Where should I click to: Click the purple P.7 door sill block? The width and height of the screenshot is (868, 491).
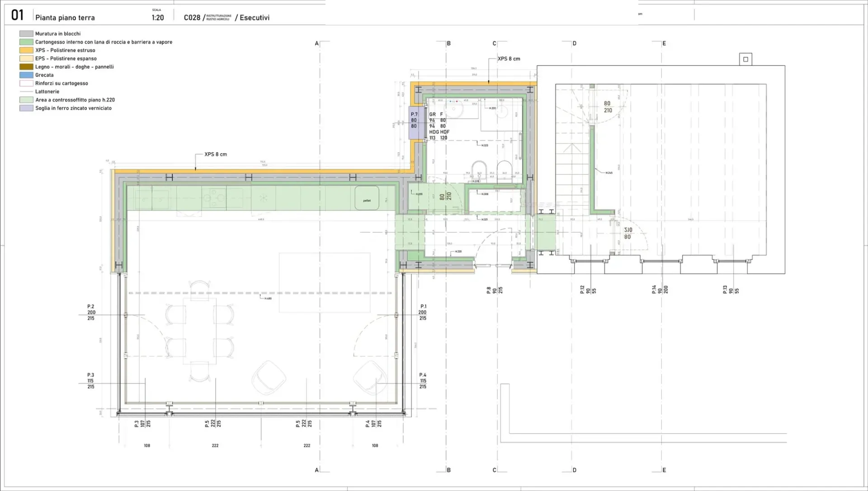point(417,122)
